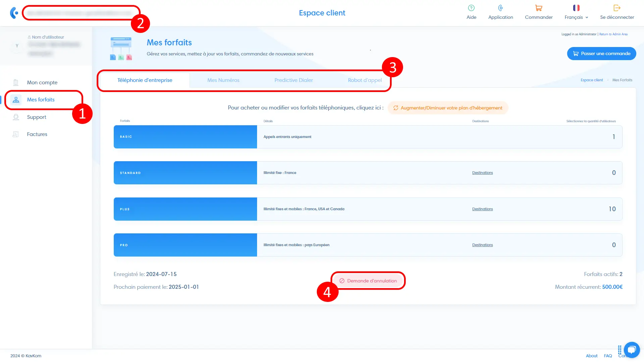644x362 pixels.
Task: Expand the Français language dropdown
Action: click(x=576, y=17)
